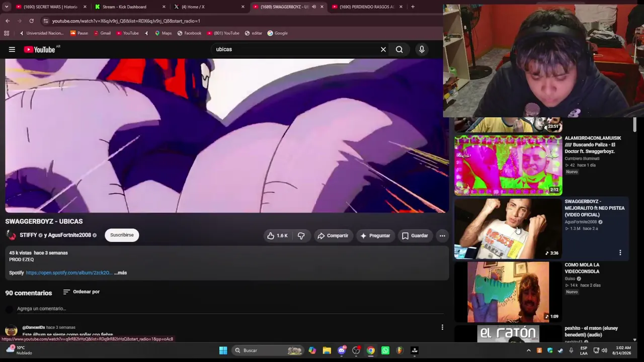644x362 pixels.
Task: Open @DanexelDx commenter profile
Action: pyautogui.click(x=34, y=327)
